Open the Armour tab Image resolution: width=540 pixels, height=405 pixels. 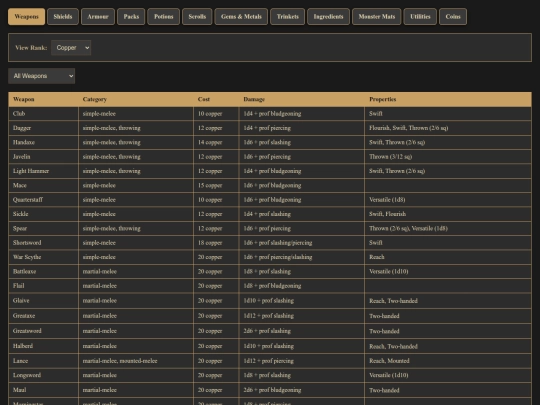pos(98,17)
